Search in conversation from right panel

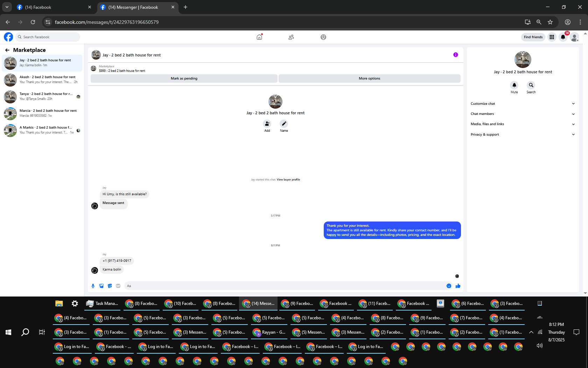531,85
